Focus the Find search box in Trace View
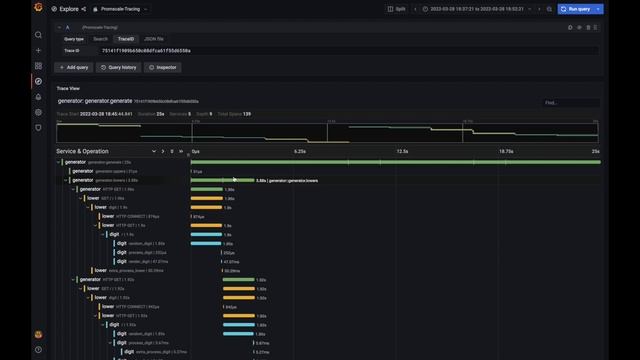The image size is (640, 360). pyautogui.click(x=571, y=103)
